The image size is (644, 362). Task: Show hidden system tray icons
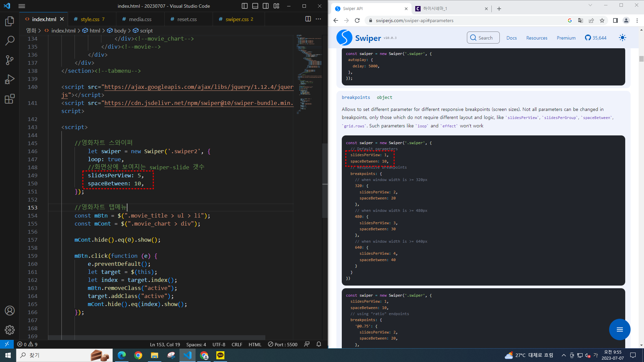(563, 355)
